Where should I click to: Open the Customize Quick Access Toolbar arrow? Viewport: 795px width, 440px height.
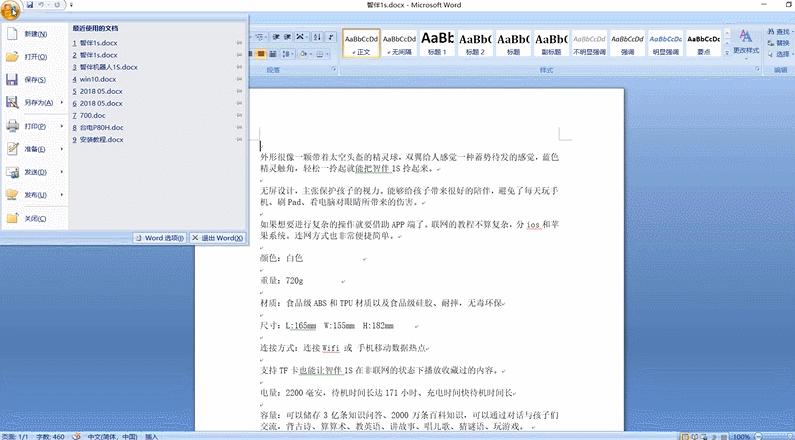coord(71,5)
